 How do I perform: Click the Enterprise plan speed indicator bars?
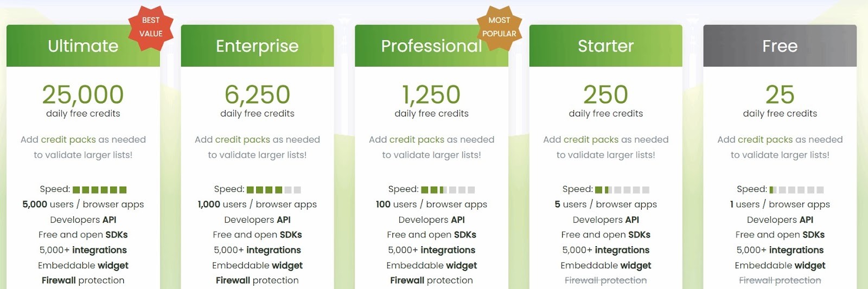[274, 190]
